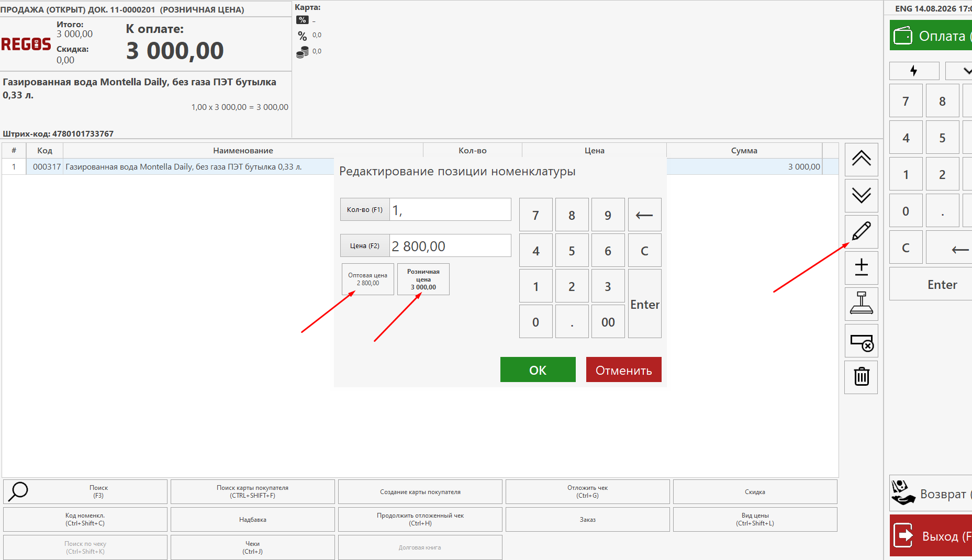Click dialog keypad digit 3

[x=608, y=286]
